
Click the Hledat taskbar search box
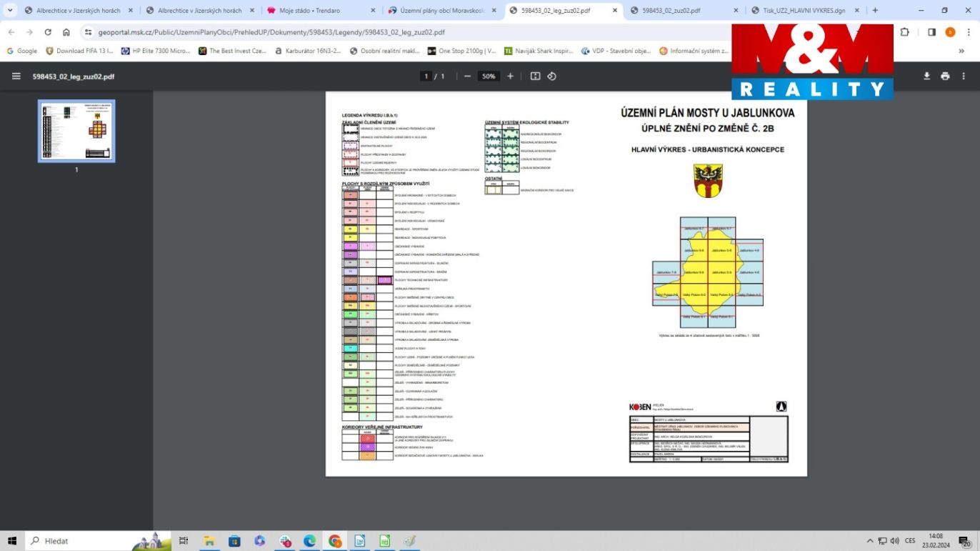(x=99, y=541)
